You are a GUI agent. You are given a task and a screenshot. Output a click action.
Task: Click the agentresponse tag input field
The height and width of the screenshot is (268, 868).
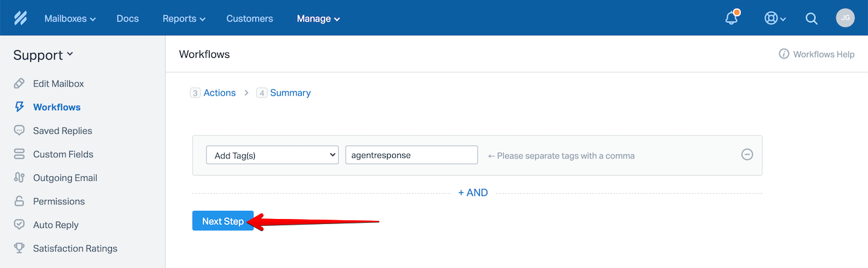click(x=412, y=155)
